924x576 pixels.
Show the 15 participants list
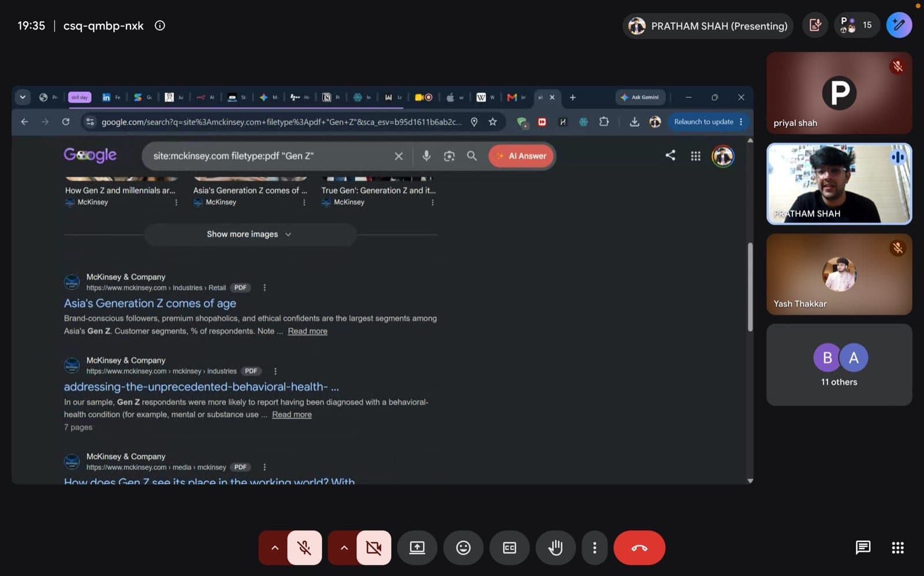coord(857,25)
